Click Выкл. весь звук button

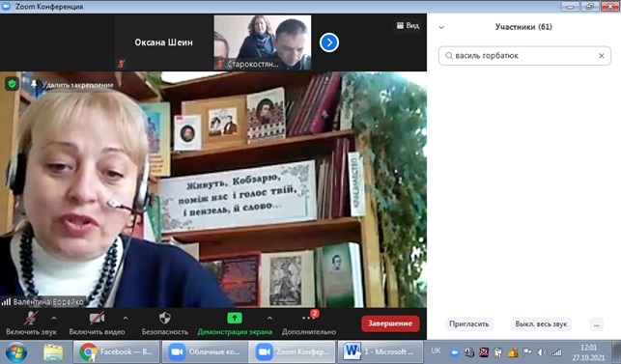tap(541, 324)
